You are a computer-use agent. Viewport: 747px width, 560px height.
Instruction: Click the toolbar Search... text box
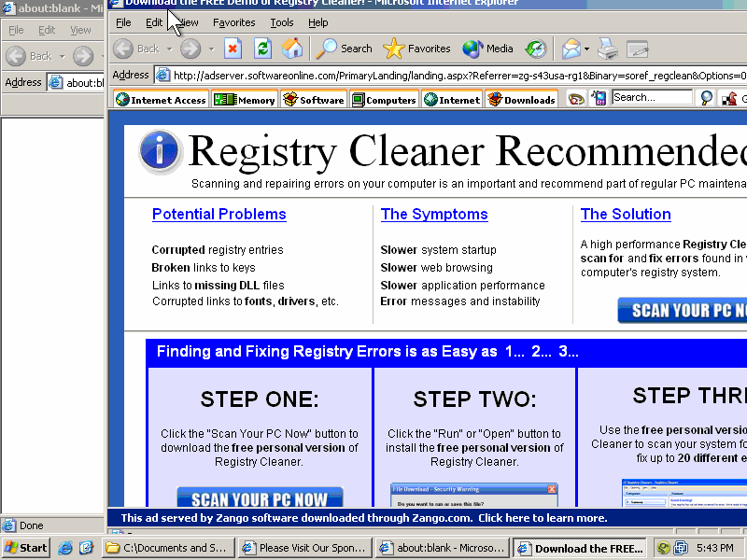[652, 97]
